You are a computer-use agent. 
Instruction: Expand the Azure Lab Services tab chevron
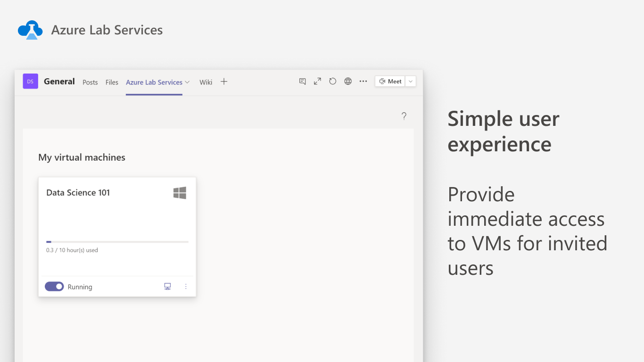pos(187,82)
